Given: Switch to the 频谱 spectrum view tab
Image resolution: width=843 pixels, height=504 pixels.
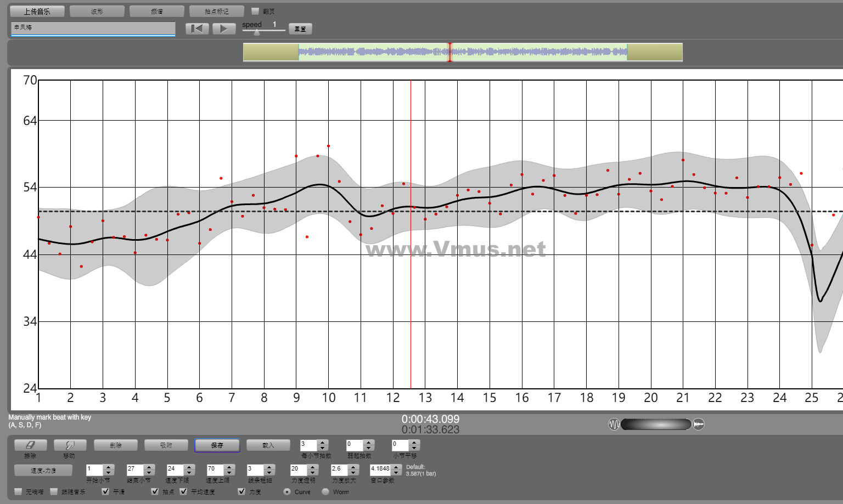Looking at the screenshot, I should (156, 11).
